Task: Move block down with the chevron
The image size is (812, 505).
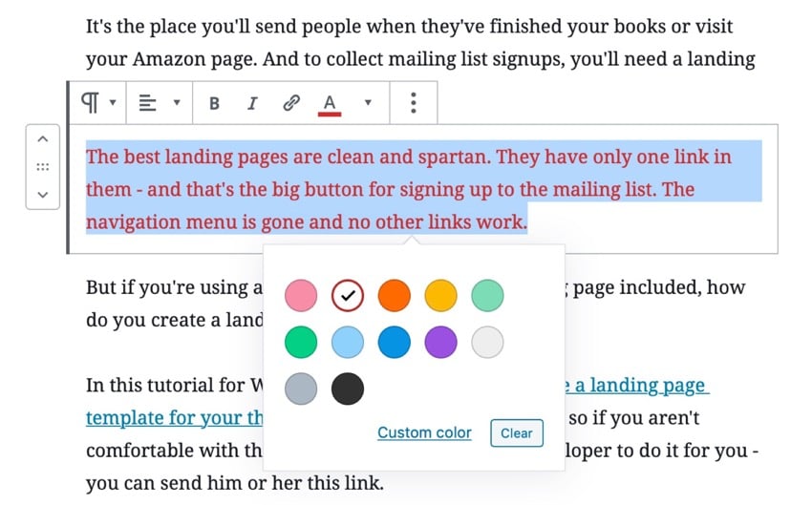Action: 43,195
